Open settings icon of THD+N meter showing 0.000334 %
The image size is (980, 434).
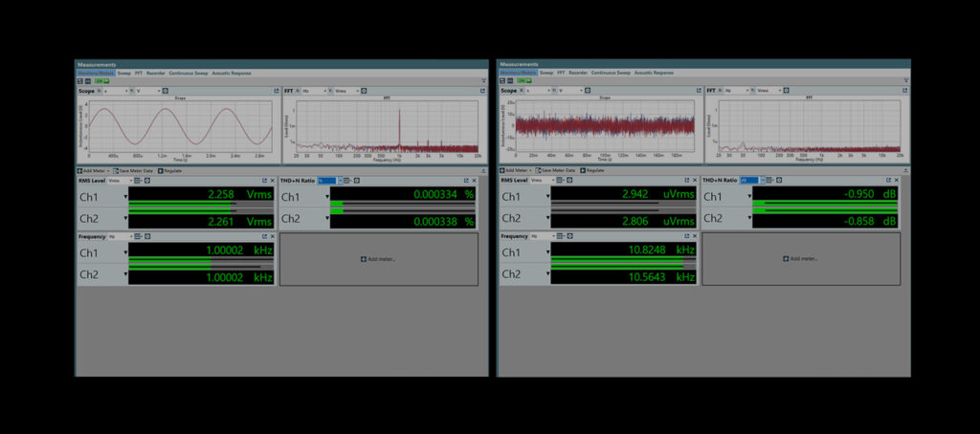point(357,181)
